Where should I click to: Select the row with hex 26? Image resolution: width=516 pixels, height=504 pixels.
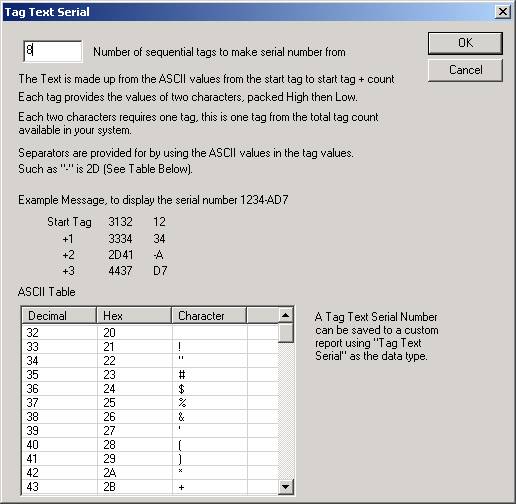[150, 417]
